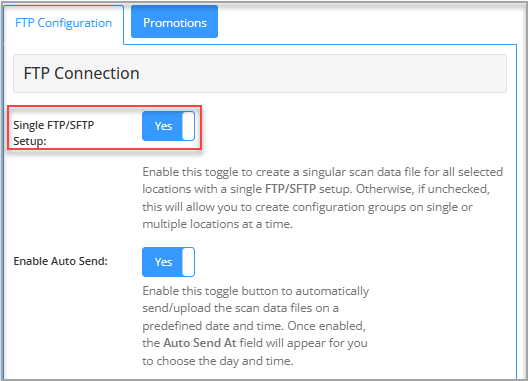Click "Yes" text in Single FTP/SFTP Setup toggle
This screenshot has width=528, height=381.
(163, 126)
